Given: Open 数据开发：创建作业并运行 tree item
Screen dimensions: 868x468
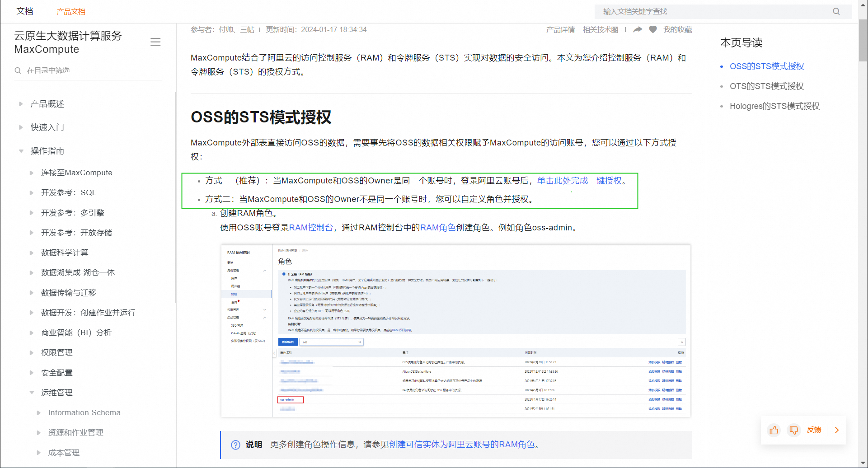Looking at the screenshot, I should coord(88,313).
